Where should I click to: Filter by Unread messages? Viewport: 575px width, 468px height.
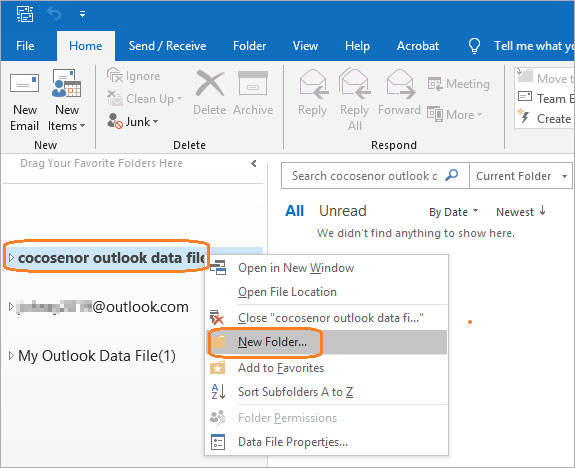[343, 211]
